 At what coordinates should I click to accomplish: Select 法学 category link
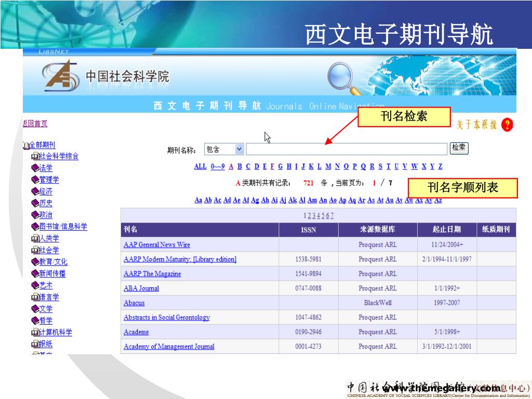46,168
